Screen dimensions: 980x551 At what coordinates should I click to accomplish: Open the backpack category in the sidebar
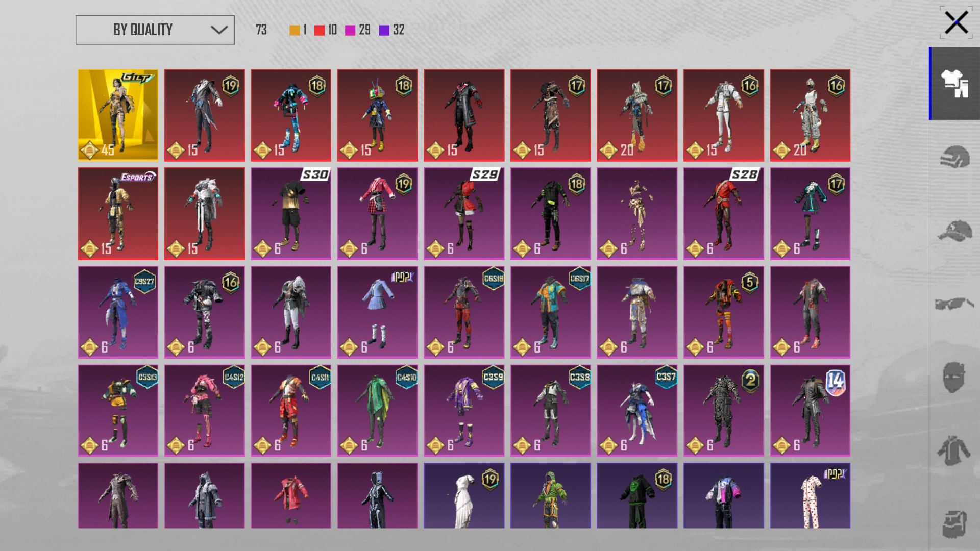tap(955, 524)
